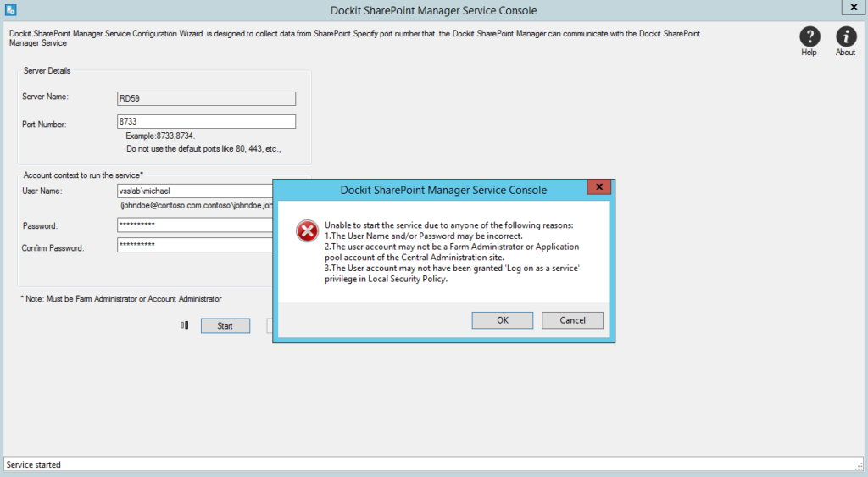Image resolution: width=868 pixels, height=477 pixels.
Task: Click the red error icon in dialog
Action: [x=307, y=230]
